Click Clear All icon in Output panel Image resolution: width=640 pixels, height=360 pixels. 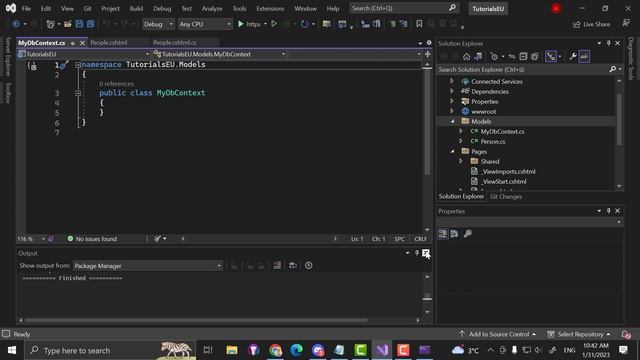point(277,266)
